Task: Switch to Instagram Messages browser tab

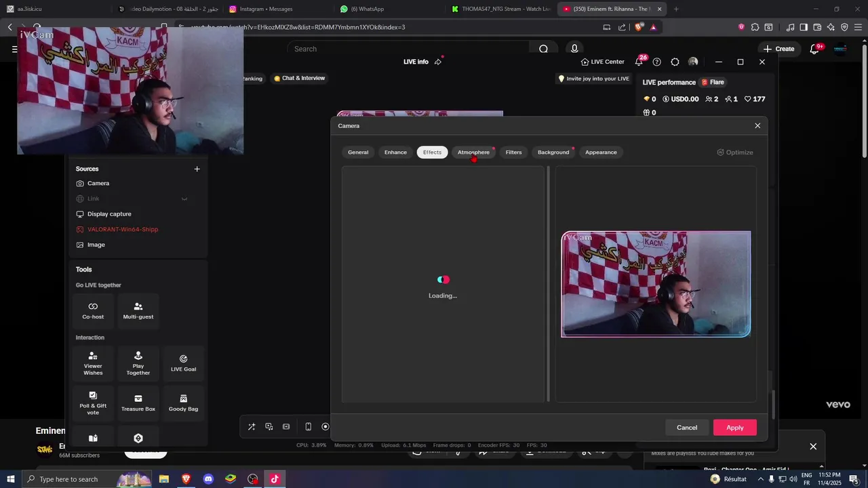Action: 277,9
